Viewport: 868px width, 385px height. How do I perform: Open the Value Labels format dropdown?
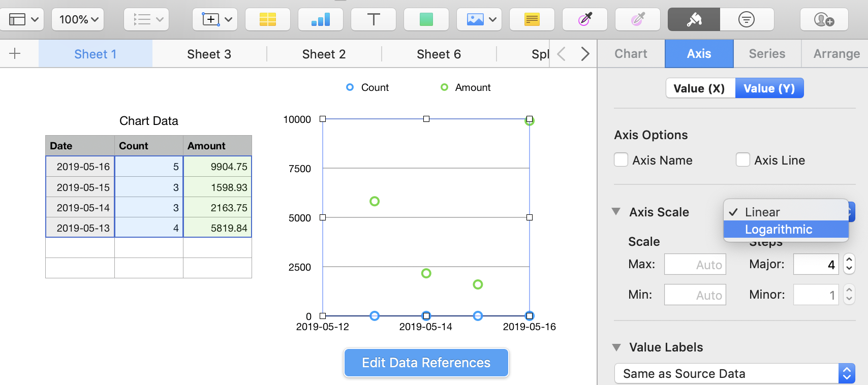734,373
